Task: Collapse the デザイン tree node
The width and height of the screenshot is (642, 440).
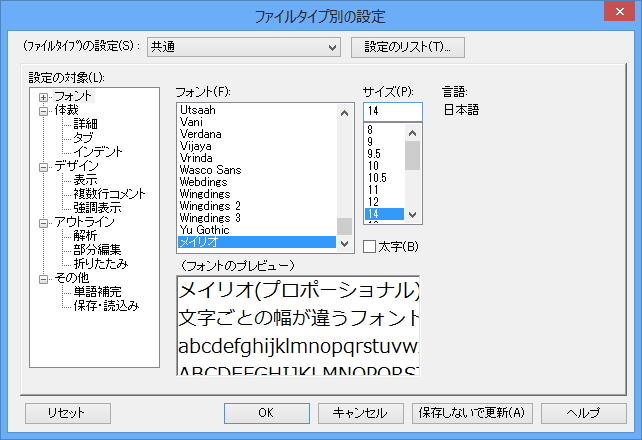Action: pyautogui.click(x=43, y=167)
